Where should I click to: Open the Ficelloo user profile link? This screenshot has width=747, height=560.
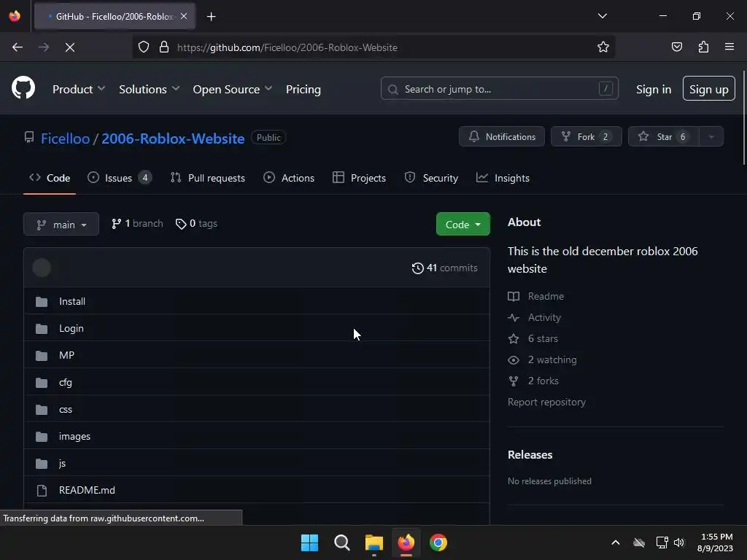(65, 139)
